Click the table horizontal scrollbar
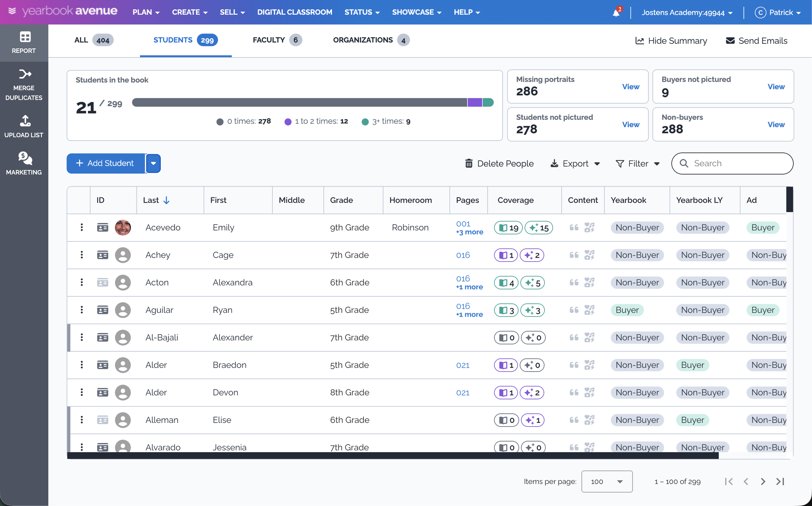The height and width of the screenshot is (506, 812). pos(392,455)
